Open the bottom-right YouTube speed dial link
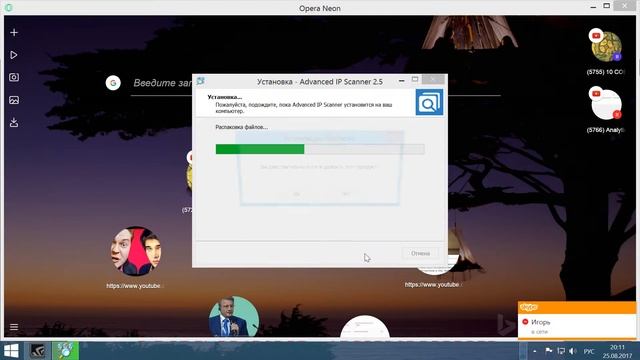 pyautogui.click(x=433, y=284)
